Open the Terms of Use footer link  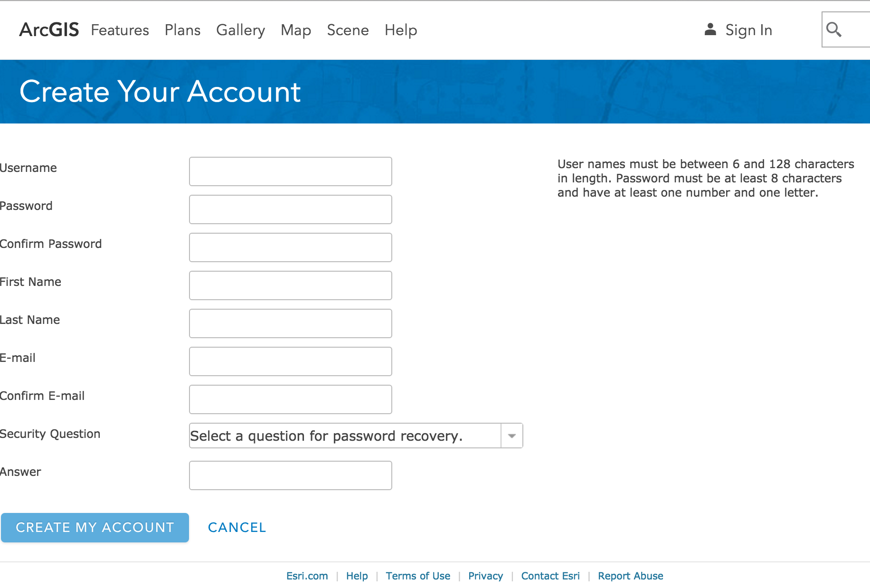pyautogui.click(x=418, y=576)
